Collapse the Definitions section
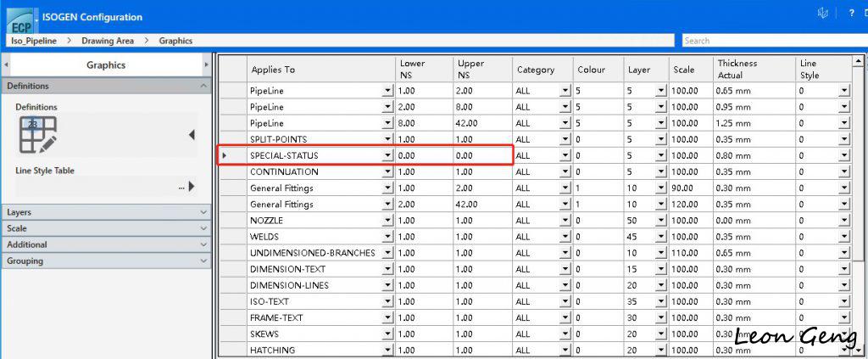868x359 pixels. [x=203, y=86]
